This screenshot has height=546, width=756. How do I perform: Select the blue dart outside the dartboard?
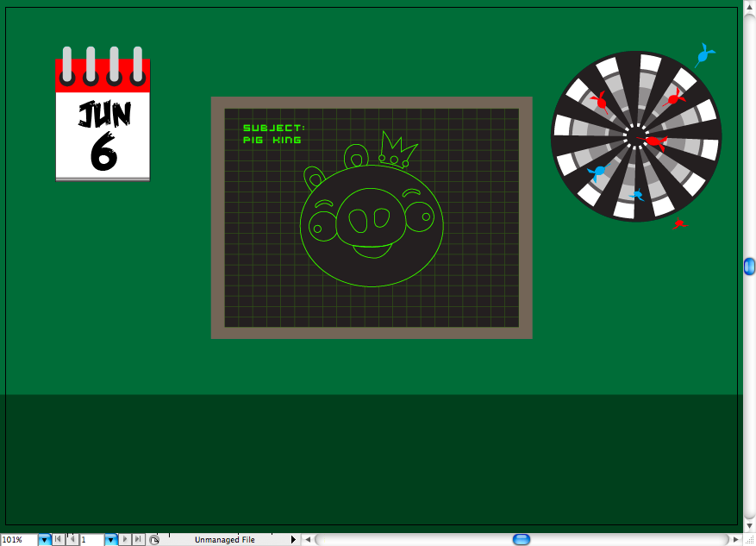click(704, 55)
